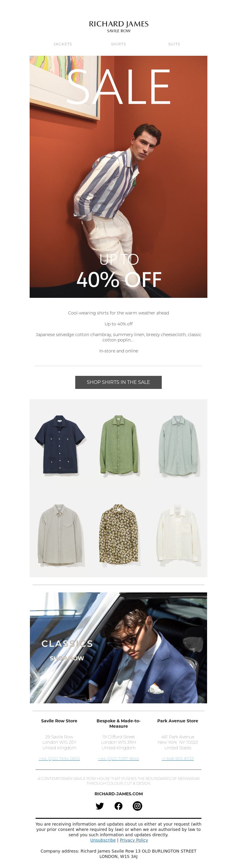Image resolution: width=237 pixels, height=868 pixels.
Task: Click the Unsubscribe link
Action: pyautogui.click(x=103, y=840)
